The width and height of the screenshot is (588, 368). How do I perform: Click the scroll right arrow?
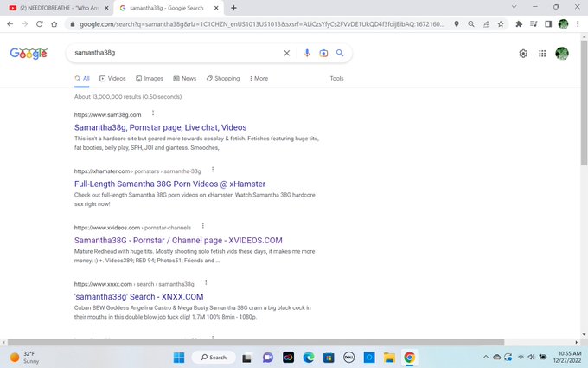(577, 342)
